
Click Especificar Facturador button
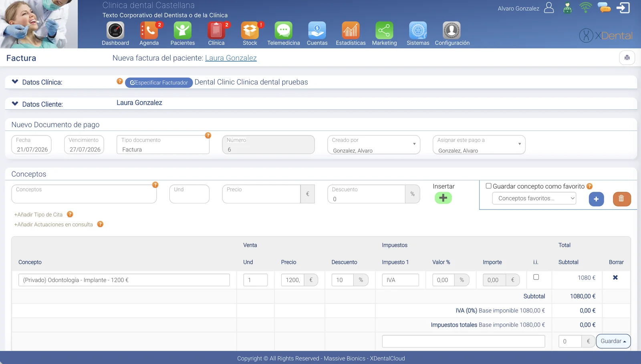pos(159,82)
